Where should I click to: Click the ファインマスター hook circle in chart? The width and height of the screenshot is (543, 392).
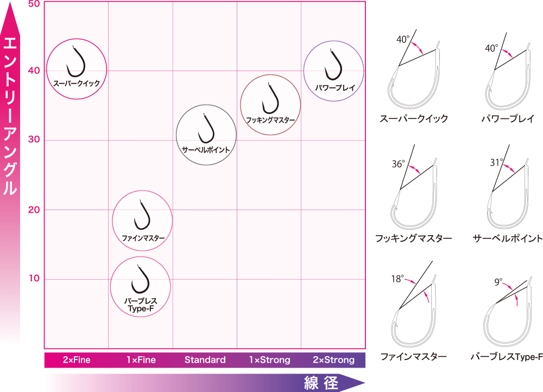[142, 220]
